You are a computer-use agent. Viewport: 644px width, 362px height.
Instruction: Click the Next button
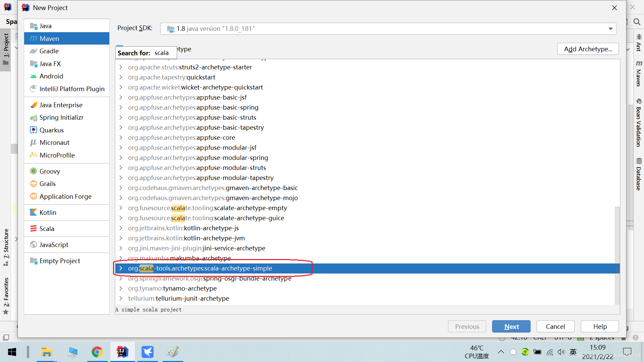511,326
